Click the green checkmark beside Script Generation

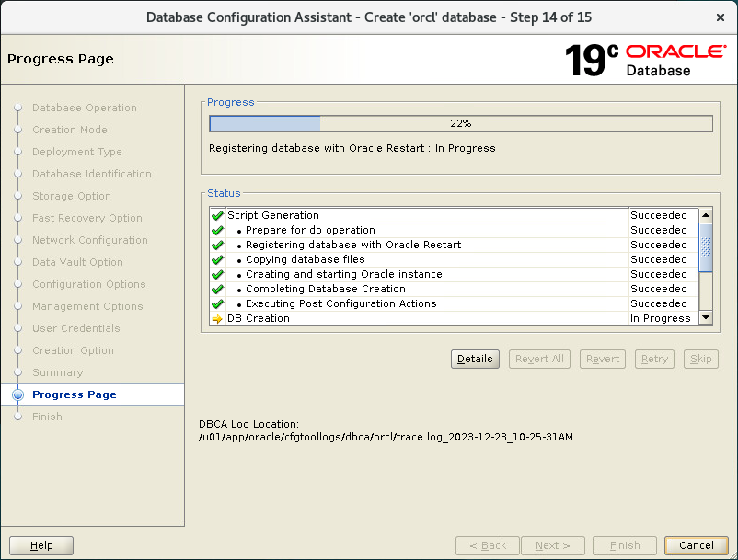coord(217,215)
